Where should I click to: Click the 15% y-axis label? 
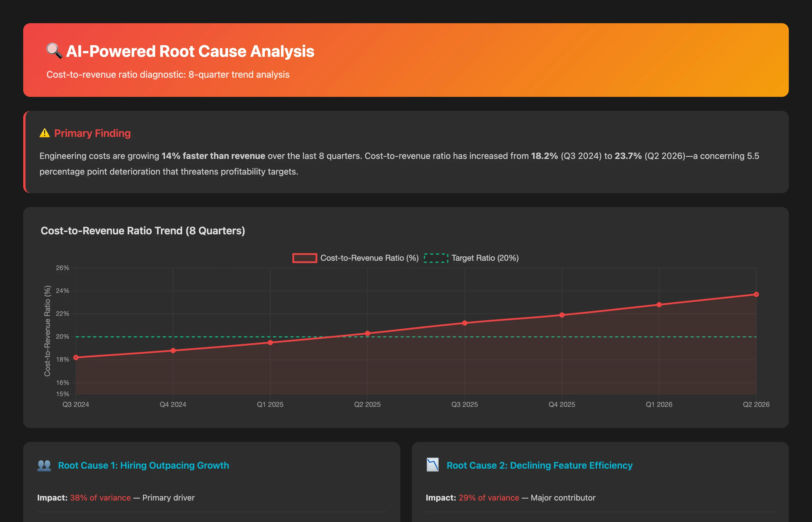pos(62,394)
